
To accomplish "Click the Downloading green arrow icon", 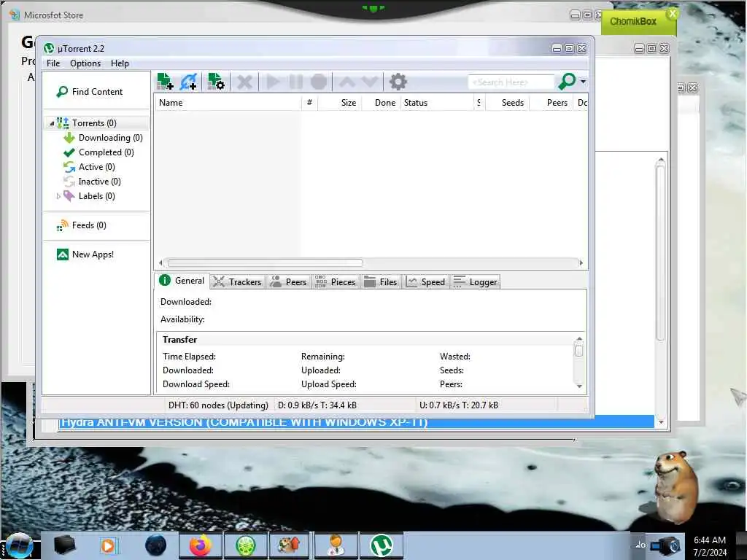I will pyautogui.click(x=69, y=138).
